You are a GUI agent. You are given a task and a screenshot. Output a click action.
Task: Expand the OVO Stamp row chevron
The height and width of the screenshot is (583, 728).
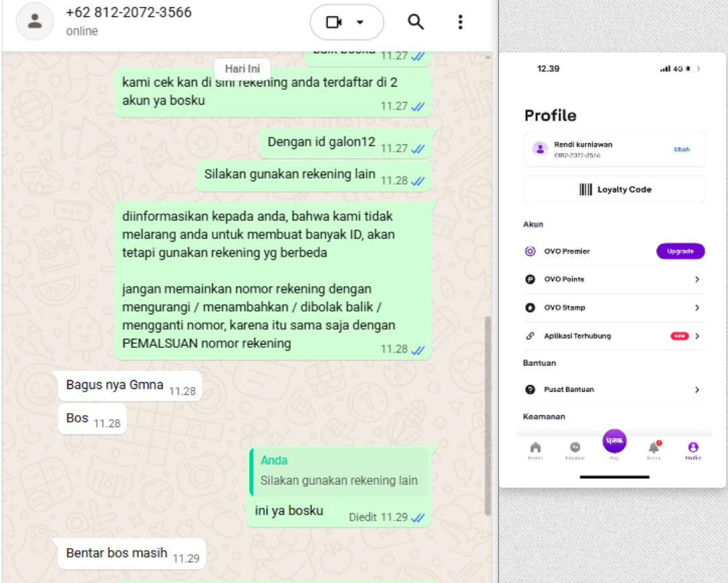point(697,308)
